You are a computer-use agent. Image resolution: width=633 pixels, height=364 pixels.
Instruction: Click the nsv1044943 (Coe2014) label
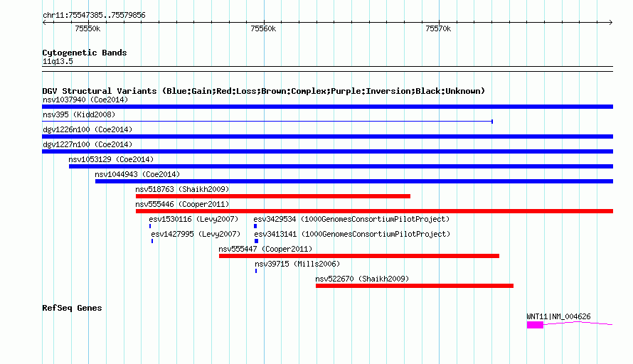point(137,174)
